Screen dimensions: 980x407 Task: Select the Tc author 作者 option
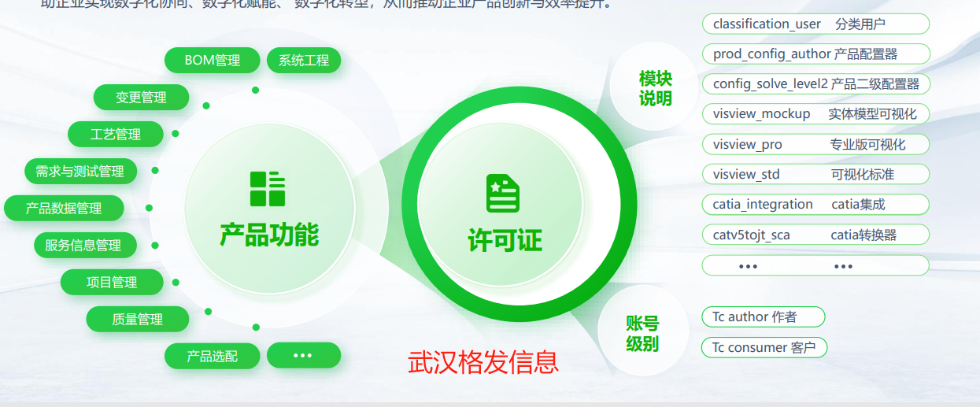(764, 316)
